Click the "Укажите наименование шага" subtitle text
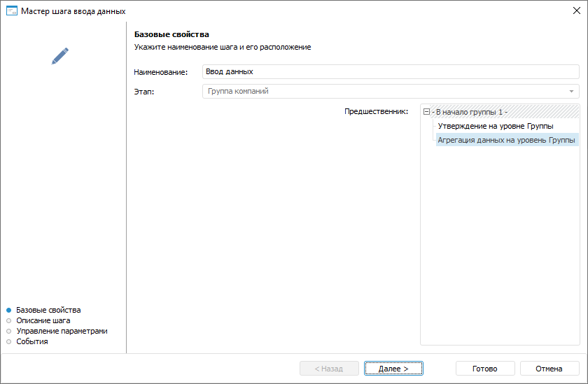Image resolution: width=588 pixels, height=384 pixels. click(x=222, y=48)
